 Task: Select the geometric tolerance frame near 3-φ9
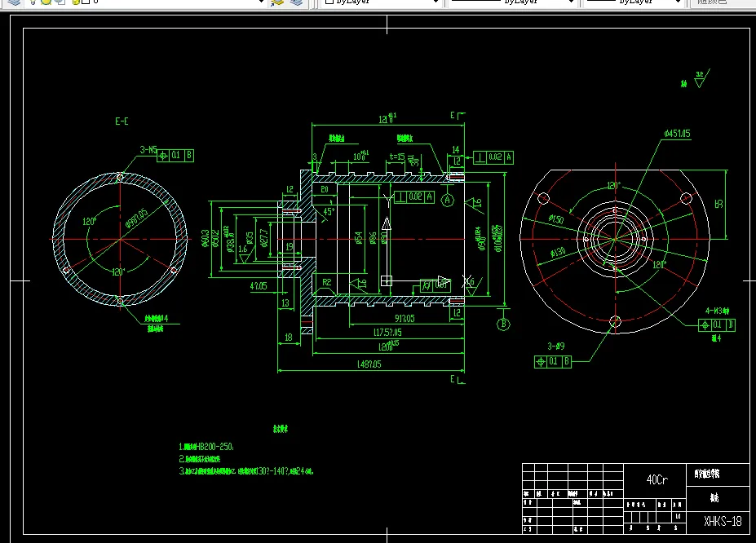click(555, 361)
